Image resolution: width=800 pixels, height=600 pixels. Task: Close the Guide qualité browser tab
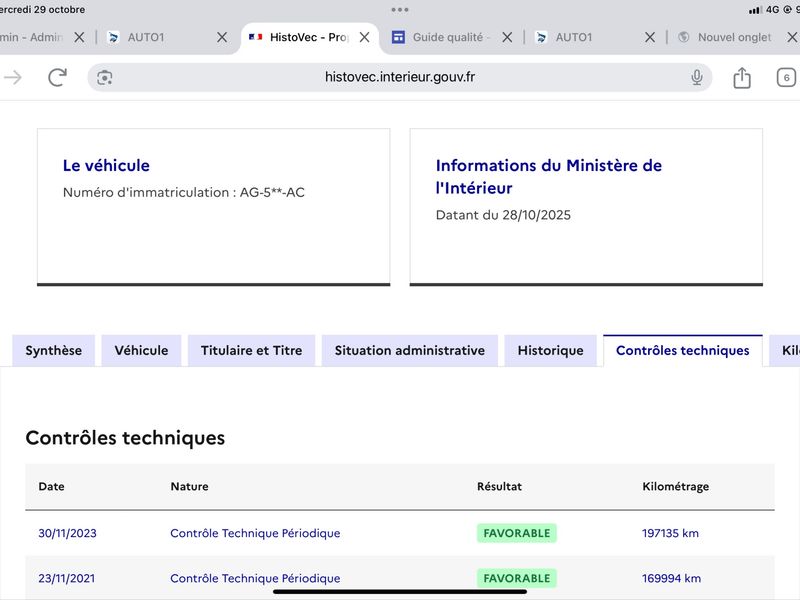pos(507,37)
